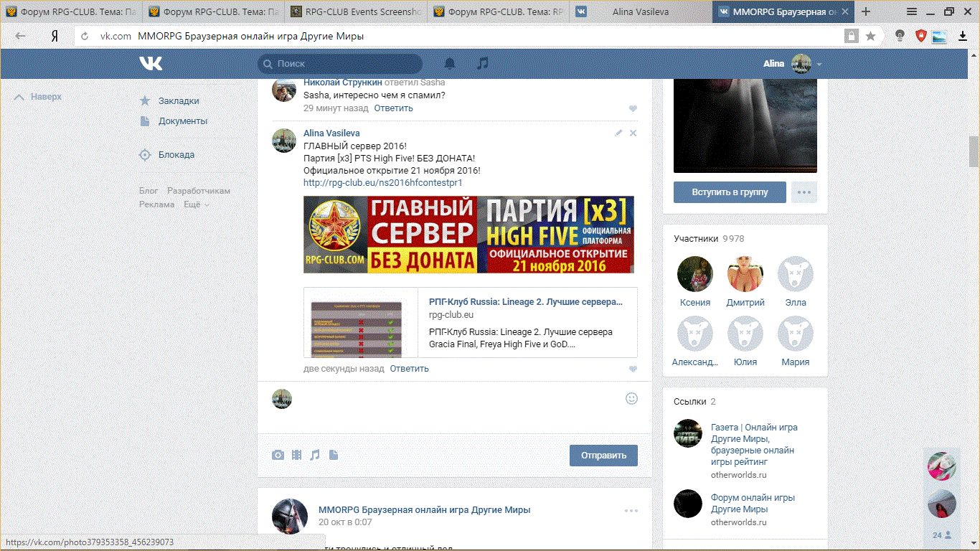This screenshot has width=980, height=551.
Task: Edit Alina Vasileva's comment with pencil icon
Action: pyautogui.click(x=619, y=133)
